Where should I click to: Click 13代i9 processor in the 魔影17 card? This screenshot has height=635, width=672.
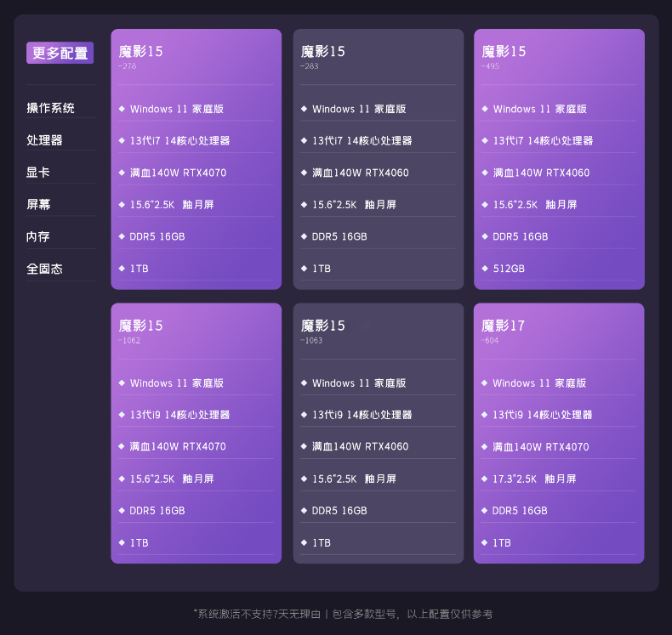point(543,415)
